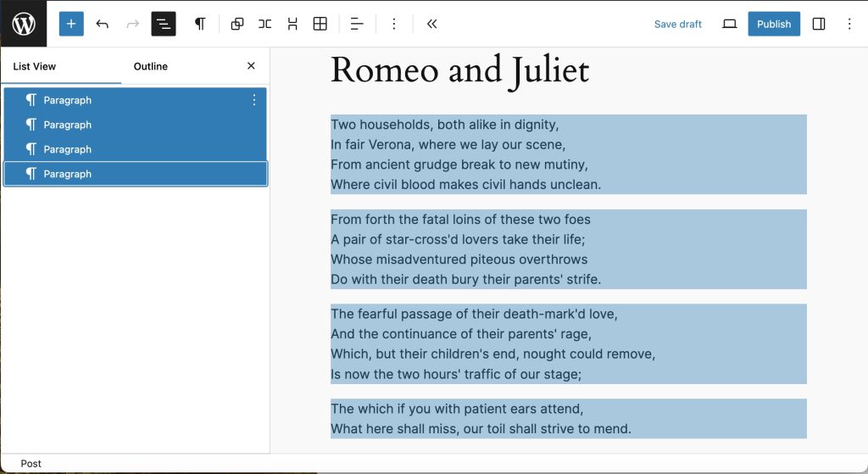Image resolution: width=868 pixels, height=474 pixels.
Task: Open the align text dropdown
Action: tap(357, 24)
